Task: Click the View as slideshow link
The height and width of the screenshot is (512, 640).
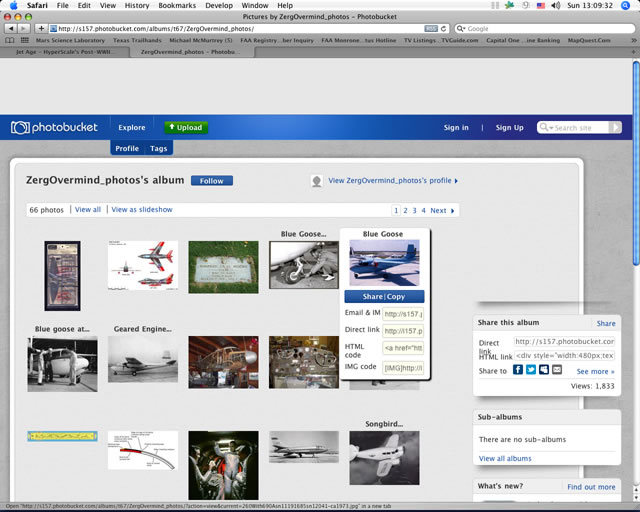Action: (142, 210)
